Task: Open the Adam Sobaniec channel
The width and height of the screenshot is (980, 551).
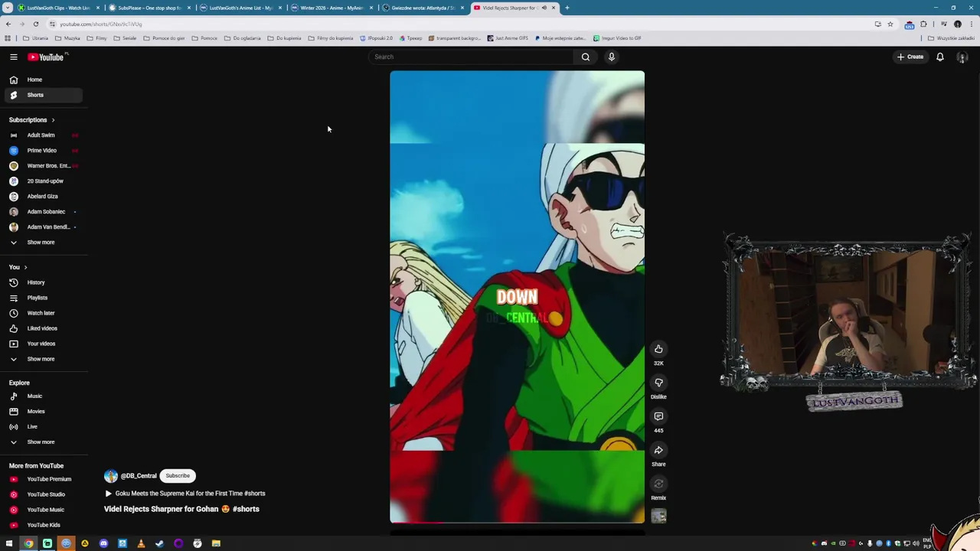Action: [x=44, y=212]
